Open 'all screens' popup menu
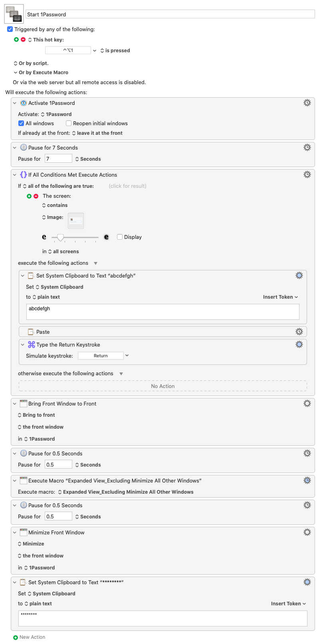 pyautogui.click(x=63, y=252)
